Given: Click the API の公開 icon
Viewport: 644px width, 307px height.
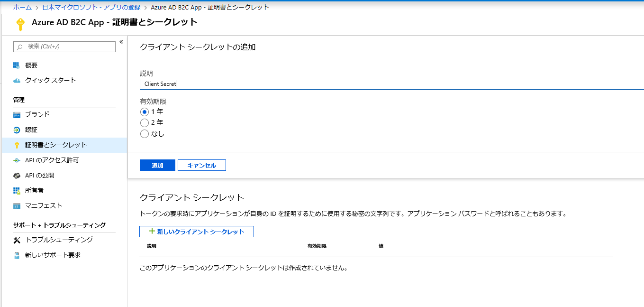Looking at the screenshot, I should pyautogui.click(x=17, y=175).
